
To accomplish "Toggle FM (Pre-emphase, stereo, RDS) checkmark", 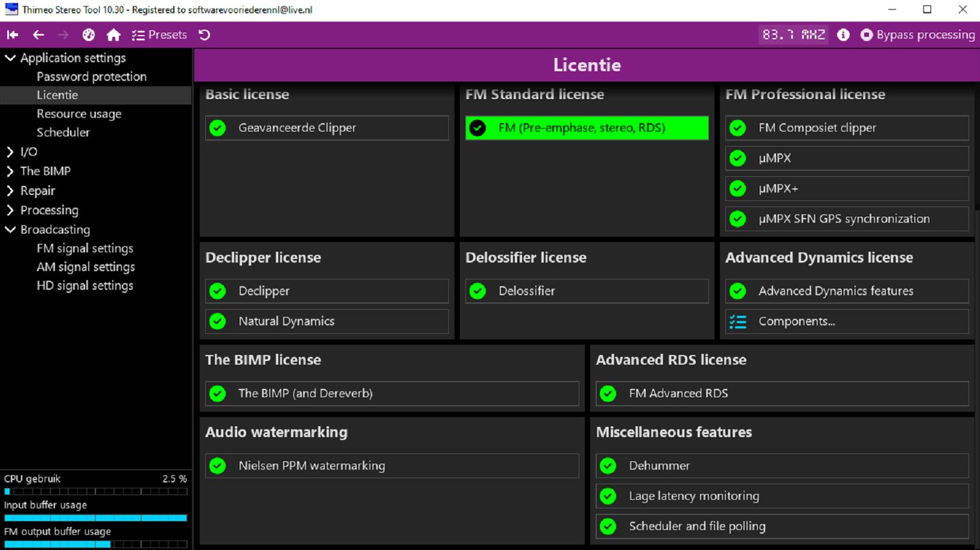I will coord(478,128).
